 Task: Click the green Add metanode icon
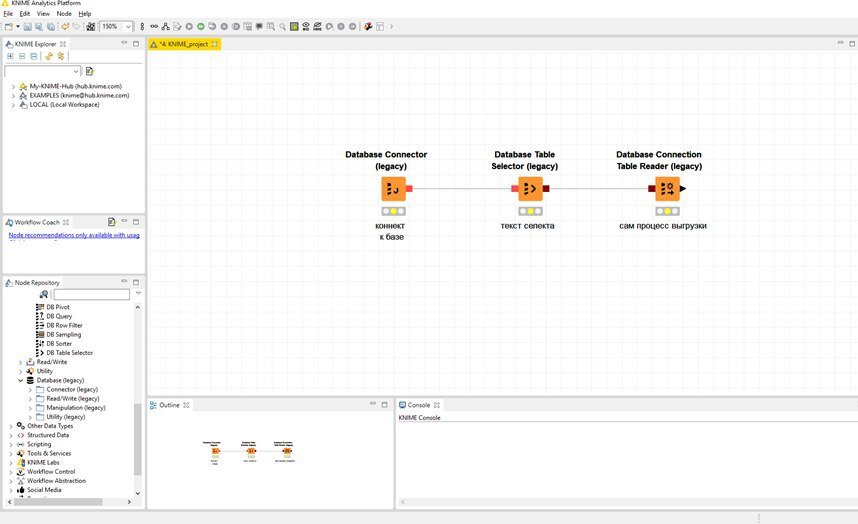pos(294,26)
